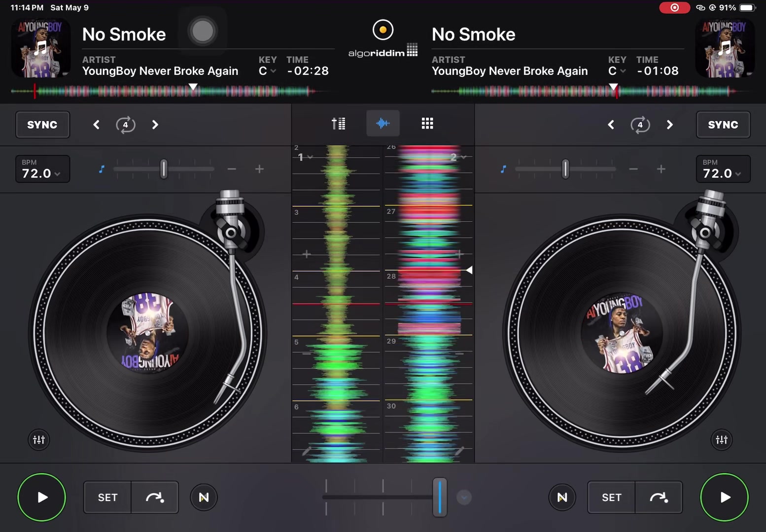Click the crossfader handle
766x532 pixels.
pos(440,497)
